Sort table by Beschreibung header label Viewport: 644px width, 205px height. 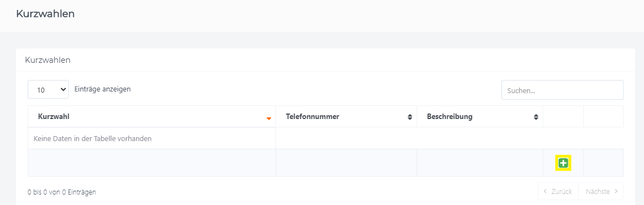(450, 117)
